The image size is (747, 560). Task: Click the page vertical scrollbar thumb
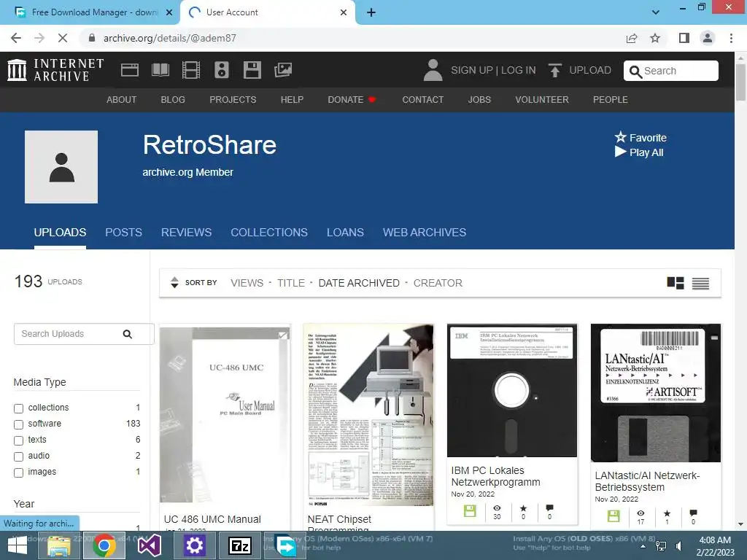pyautogui.click(x=740, y=82)
